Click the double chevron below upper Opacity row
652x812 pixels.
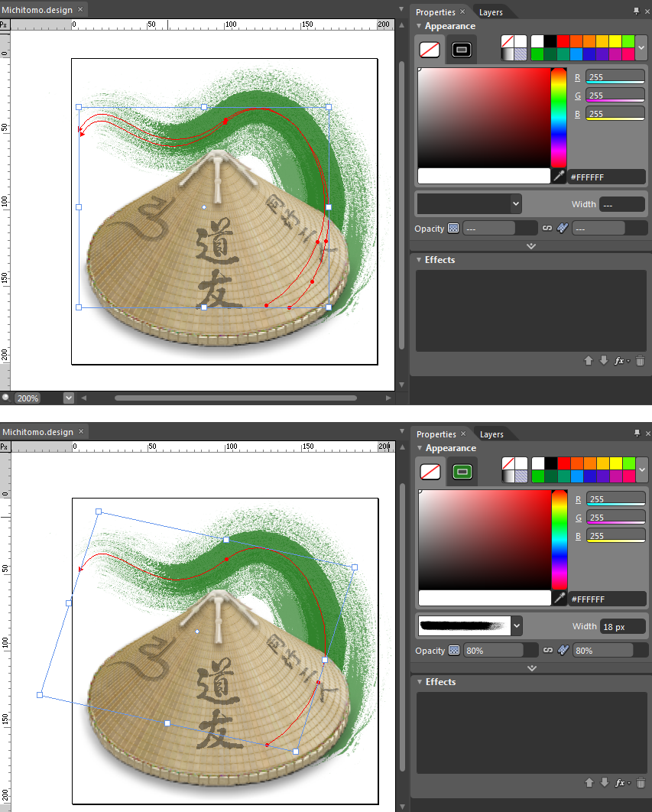click(x=531, y=246)
